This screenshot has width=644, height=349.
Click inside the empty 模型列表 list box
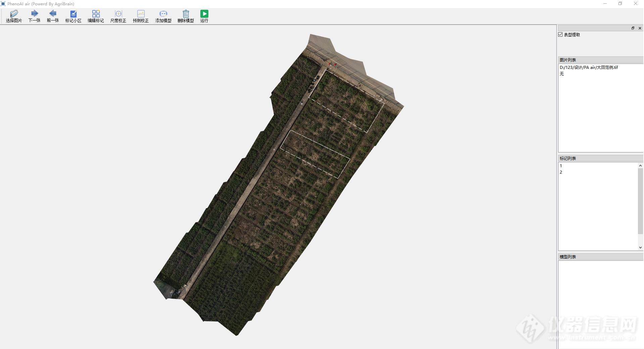pyautogui.click(x=600, y=304)
